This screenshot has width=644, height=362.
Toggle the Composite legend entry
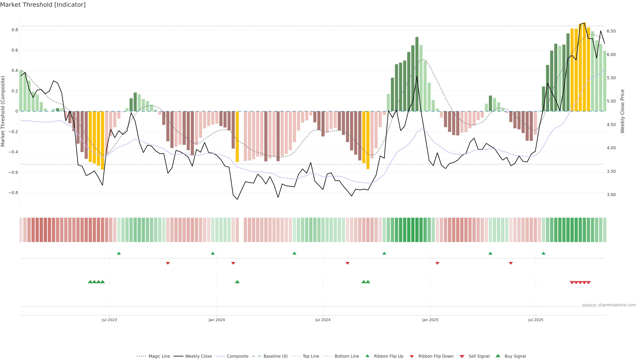tap(237, 356)
